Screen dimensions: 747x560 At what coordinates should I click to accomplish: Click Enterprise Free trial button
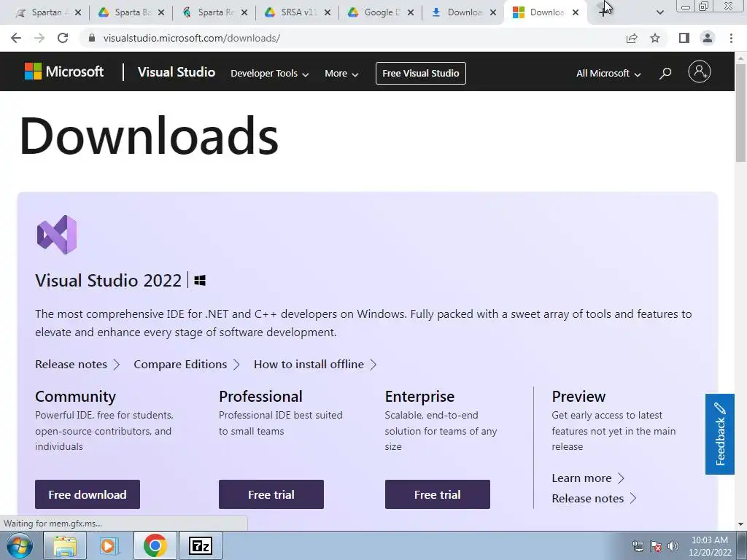438,494
